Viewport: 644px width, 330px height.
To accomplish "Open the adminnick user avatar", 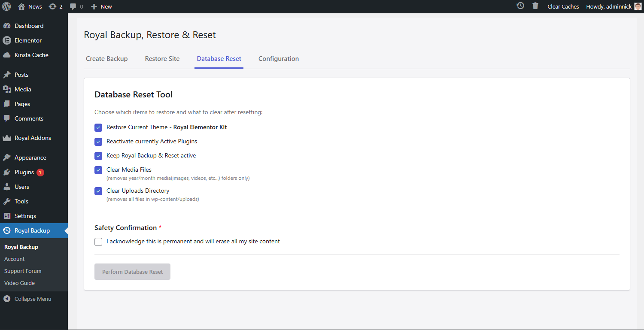I will 638,6.
